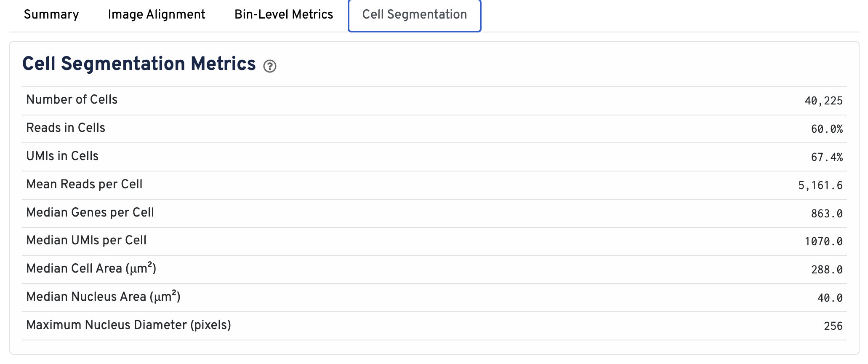This screenshot has width=868, height=364.
Task: Switch to the Summary tab
Action: click(51, 15)
